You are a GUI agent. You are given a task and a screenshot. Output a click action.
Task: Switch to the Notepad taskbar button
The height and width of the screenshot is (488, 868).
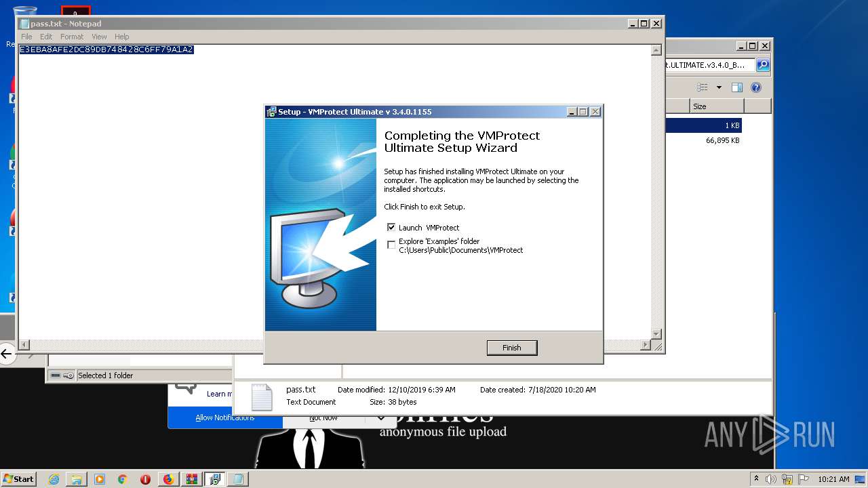pyautogui.click(x=238, y=479)
